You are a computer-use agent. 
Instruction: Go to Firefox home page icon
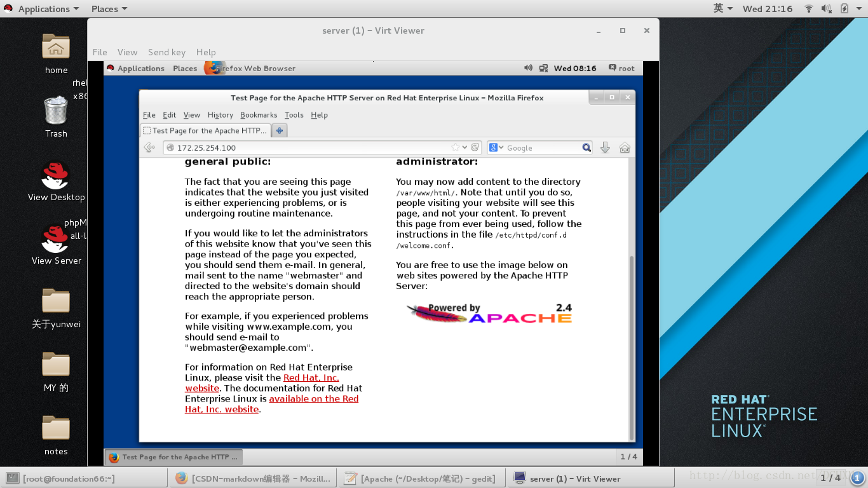pyautogui.click(x=625, y=147)
